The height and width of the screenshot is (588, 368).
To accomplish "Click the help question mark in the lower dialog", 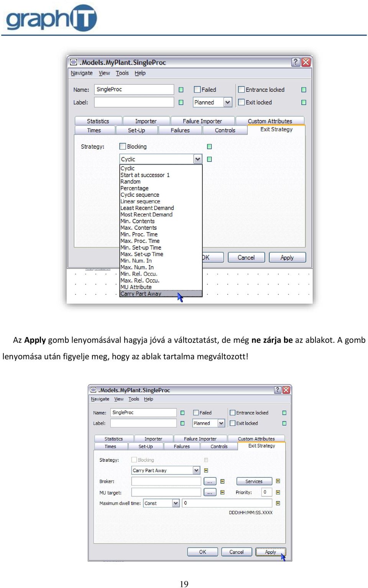I will (x=278, y=390).
